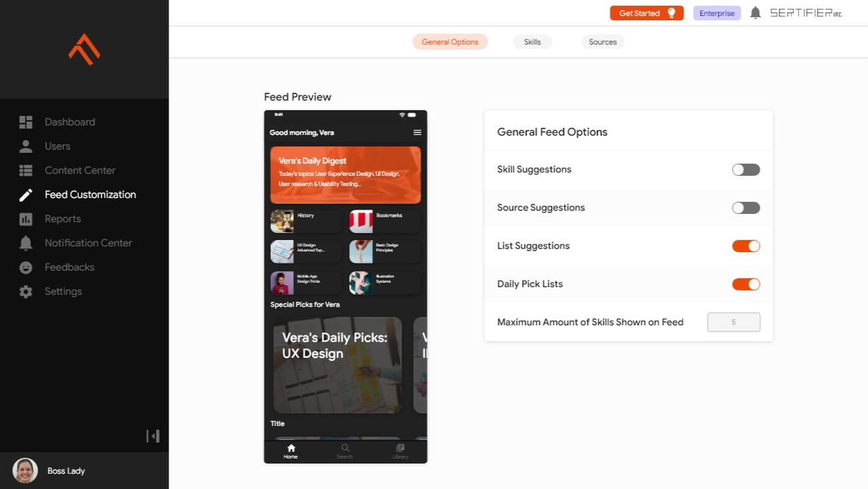
Task: Click the Sertifier Inc. logo
Action: coord(806,13)
